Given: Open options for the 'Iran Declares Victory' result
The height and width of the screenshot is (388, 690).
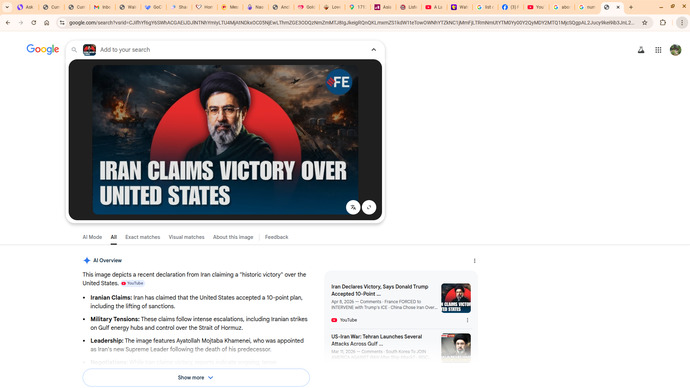Looking at the screenshot, I should (467, 320).
